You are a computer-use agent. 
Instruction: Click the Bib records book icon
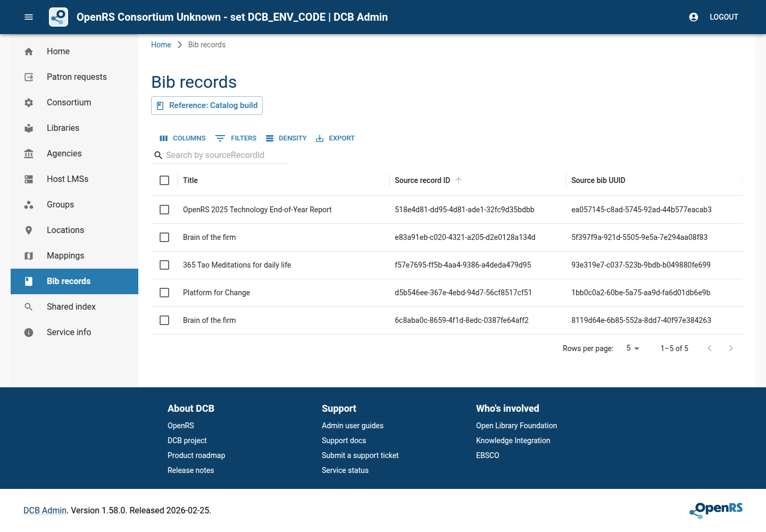click(29, 281)
